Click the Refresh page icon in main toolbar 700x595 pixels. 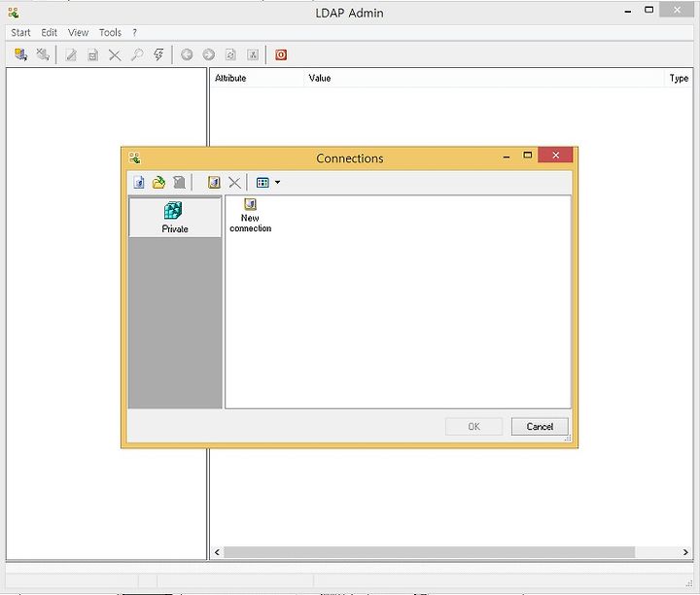coord(230,54)
